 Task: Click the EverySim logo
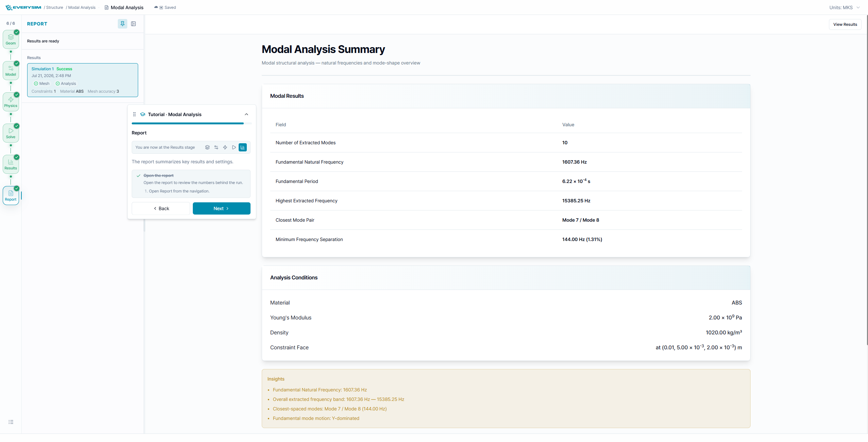23,7
